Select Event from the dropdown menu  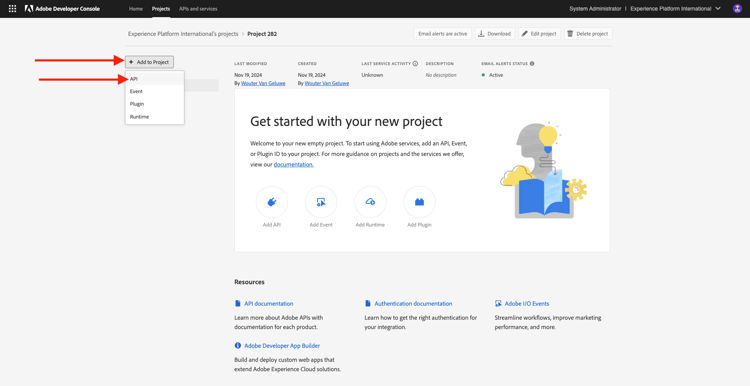point(154,91)
